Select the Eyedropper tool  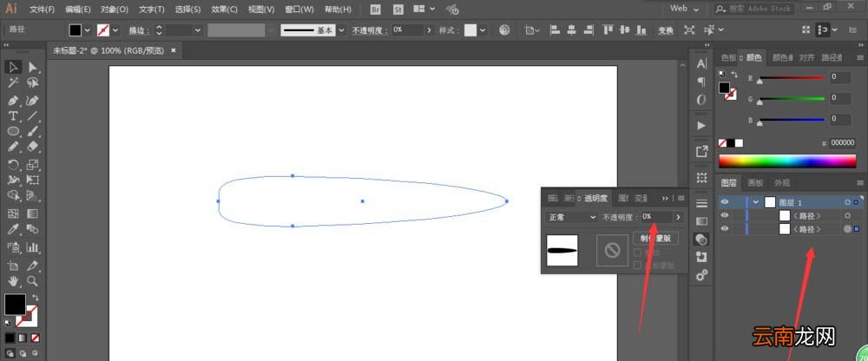(13, 229)
